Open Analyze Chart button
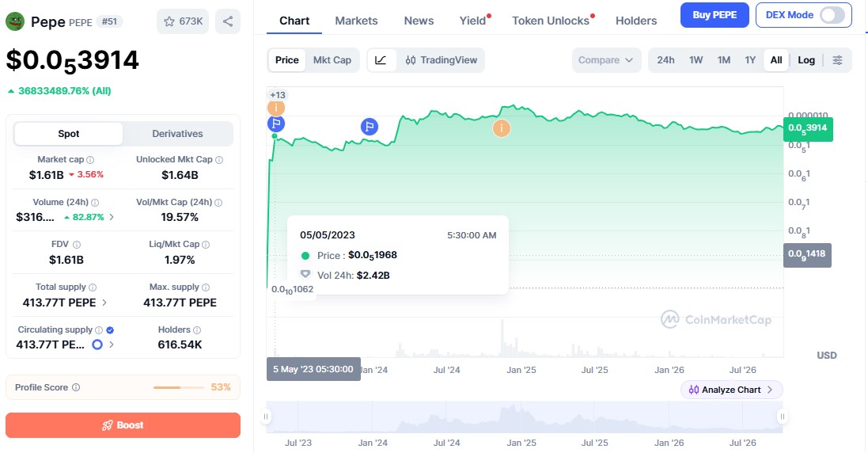 click(x=731, y=390)
